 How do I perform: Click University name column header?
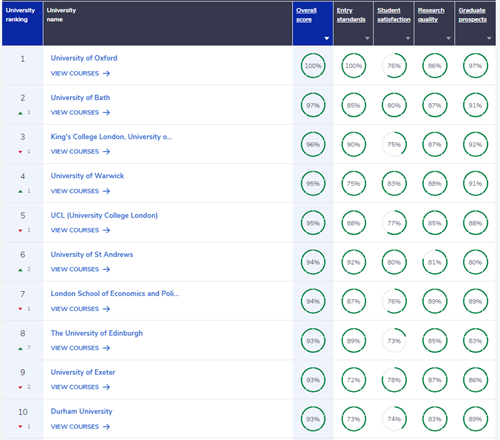point(168,23)
